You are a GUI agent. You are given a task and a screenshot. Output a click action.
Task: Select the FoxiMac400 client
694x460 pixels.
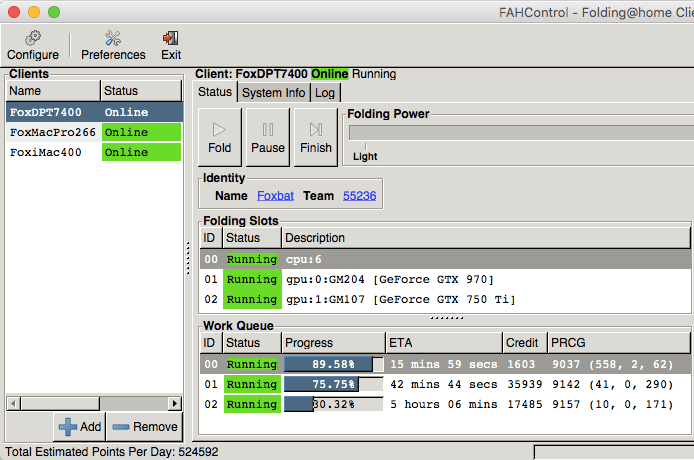click(x=94, y=152)
